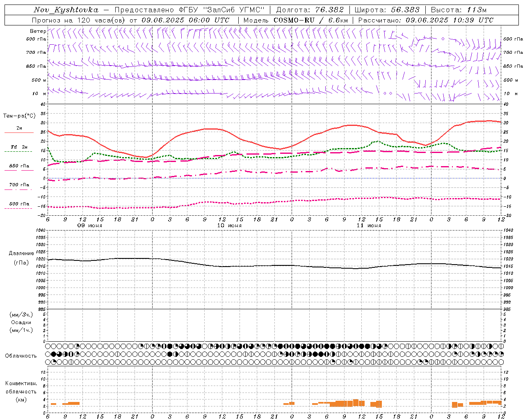Select the Конвективн. convective label

point(21,383)
